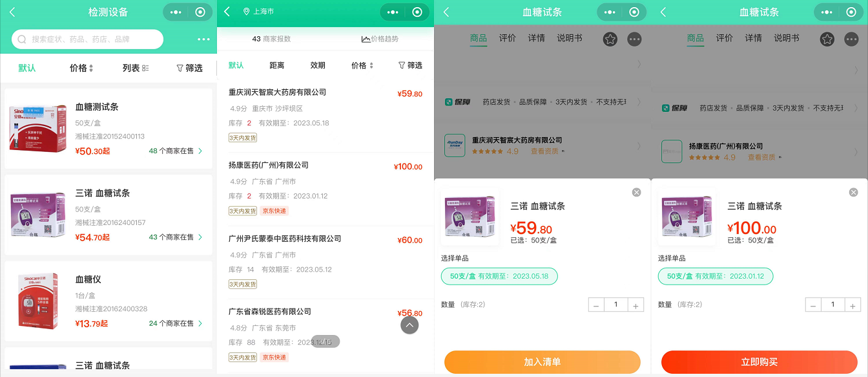Sort 检测设备 products by 价格
This screenshot has height=377, width=868.
click(x=81, y=68)
